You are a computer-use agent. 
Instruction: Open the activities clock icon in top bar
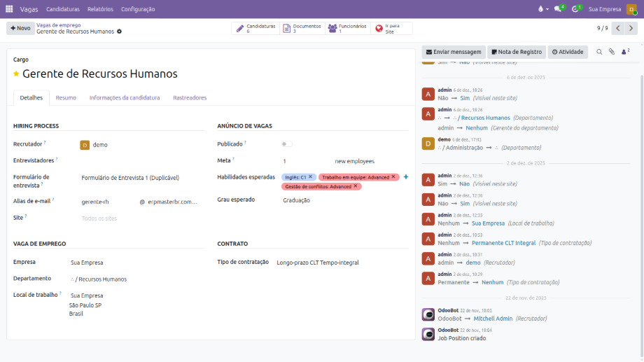[x=576, y=9]
